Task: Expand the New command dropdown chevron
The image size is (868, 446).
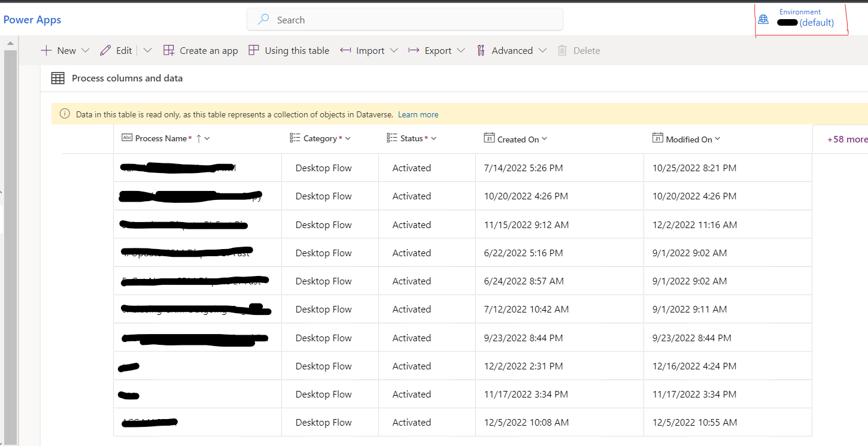Action: (x=85, y=50)
